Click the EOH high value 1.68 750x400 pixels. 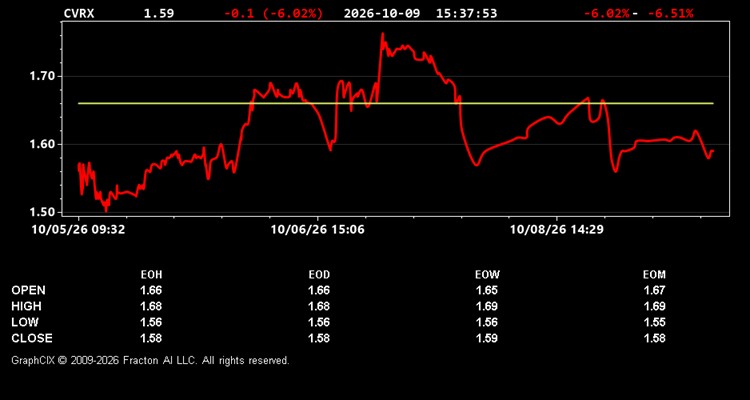click(x=151, y=306)
